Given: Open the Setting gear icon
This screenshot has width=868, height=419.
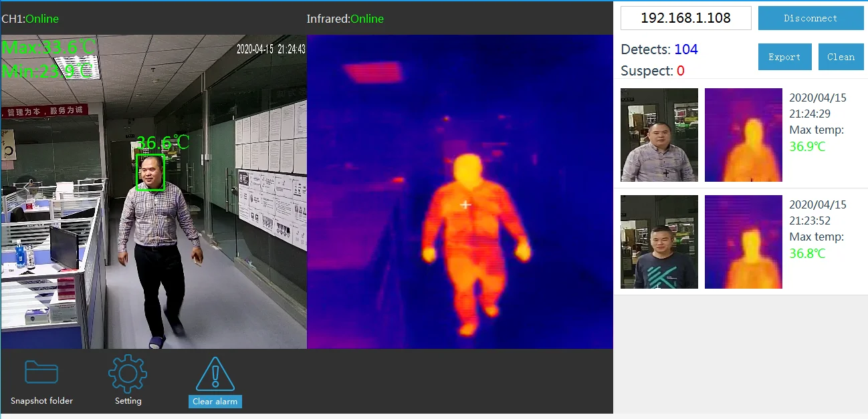Looking at the screenshot, I should pos(128,374).
